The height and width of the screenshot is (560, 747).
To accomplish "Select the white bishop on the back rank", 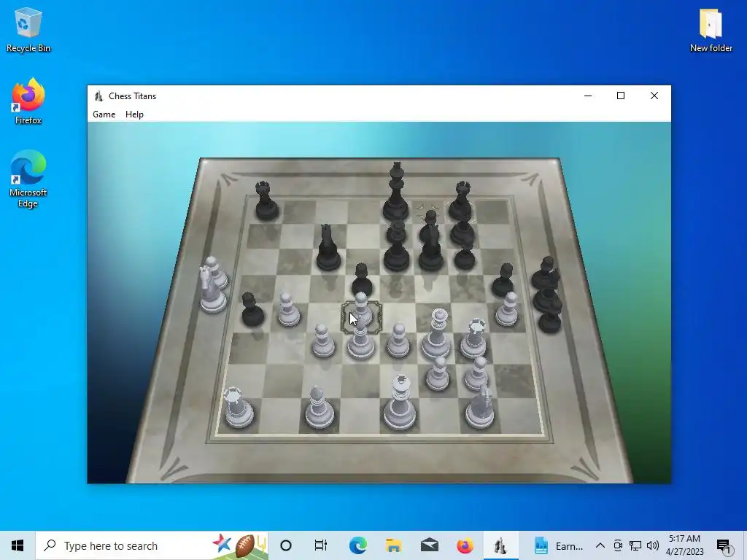I will (319, 407).
